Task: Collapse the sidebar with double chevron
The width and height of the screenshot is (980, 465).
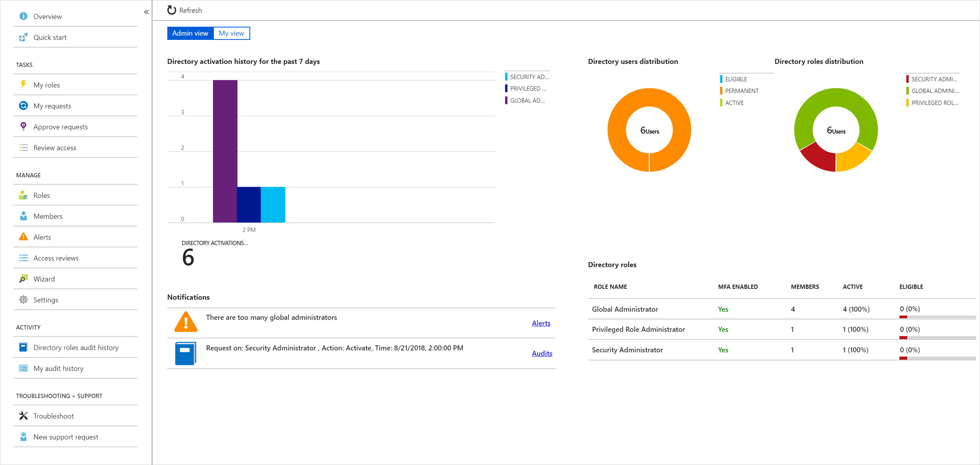Action: click(x=146, y=12)
